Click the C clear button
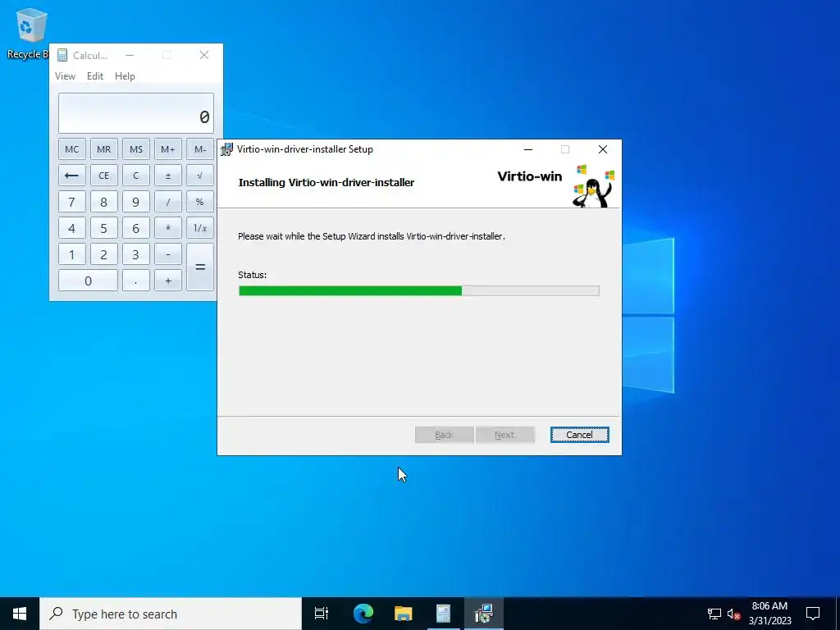Image resolution: width=840 pixels, height=630 pixels. pos(136,176)
